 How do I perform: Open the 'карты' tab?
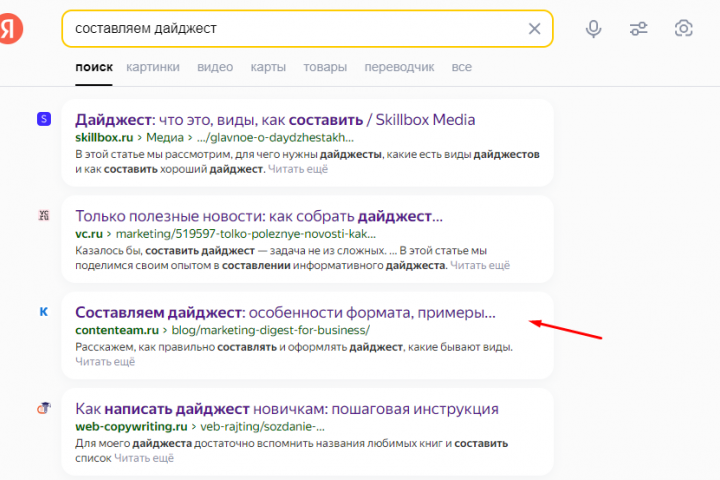click(268, 67)
